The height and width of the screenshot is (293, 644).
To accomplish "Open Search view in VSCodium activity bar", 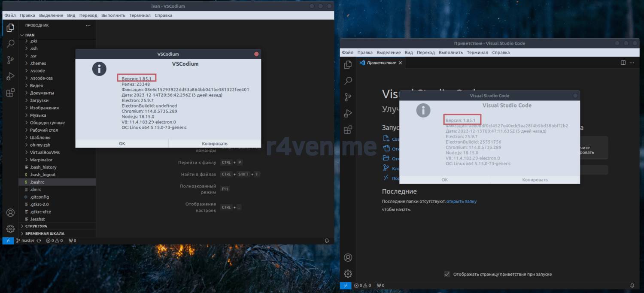I will [11, 44].
